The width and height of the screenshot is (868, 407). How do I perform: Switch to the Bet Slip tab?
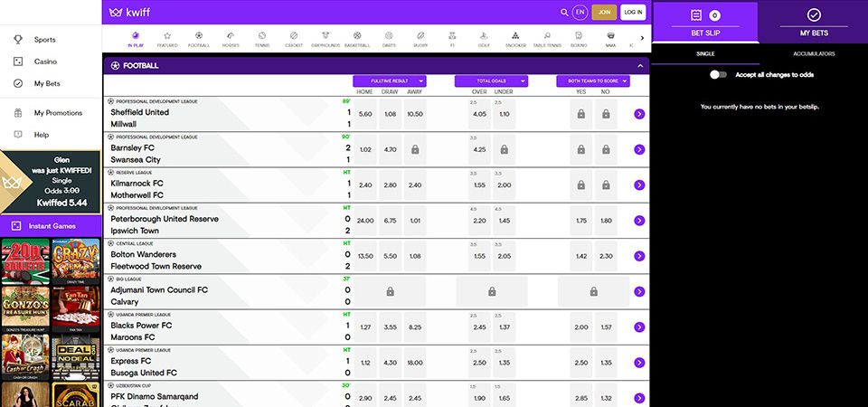pyautogui.click(x=705, y=22)
